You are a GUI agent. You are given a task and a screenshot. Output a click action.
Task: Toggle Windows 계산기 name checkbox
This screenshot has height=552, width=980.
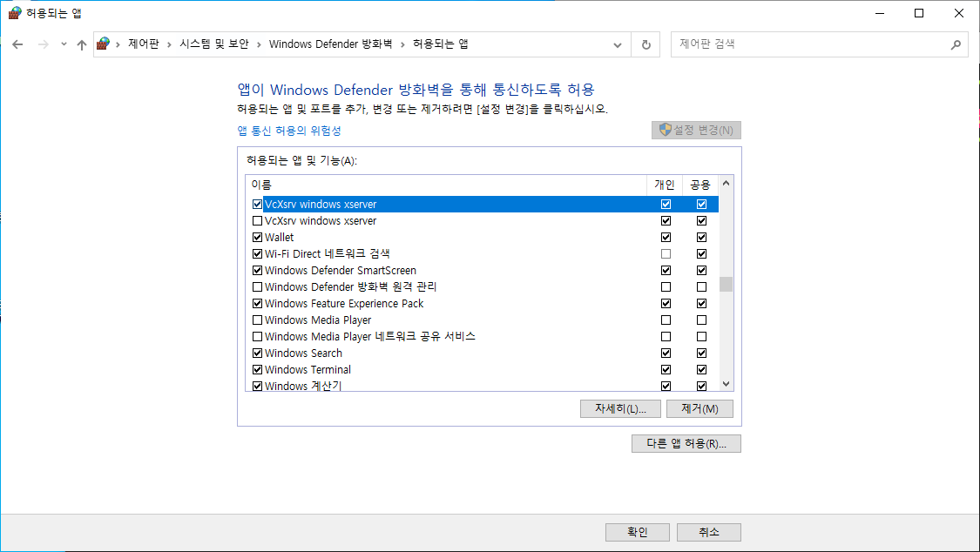point(257,386)
